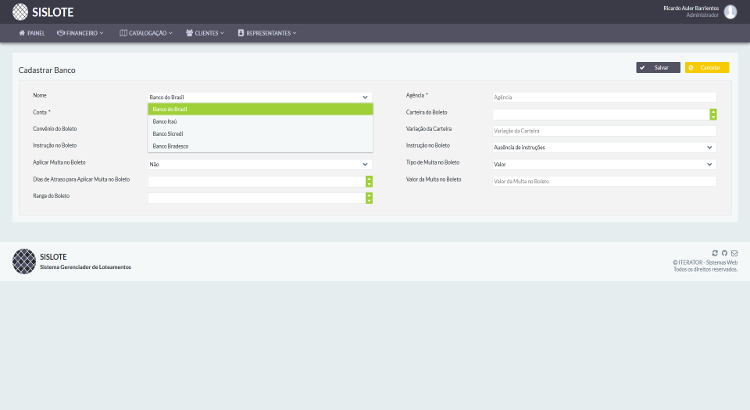This screenshot has width=750, height=410.
Task: Collapse the Nome bank dropdown
Action: pos(260,97)
